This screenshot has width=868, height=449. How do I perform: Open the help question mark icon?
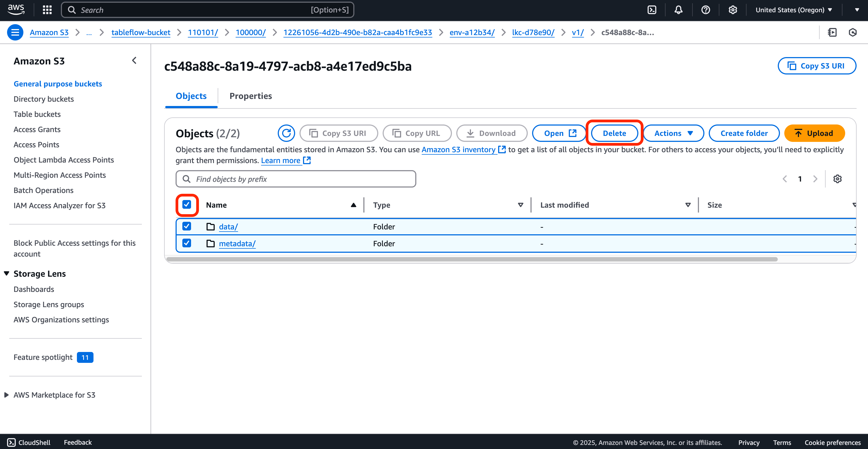pos(705,10)
